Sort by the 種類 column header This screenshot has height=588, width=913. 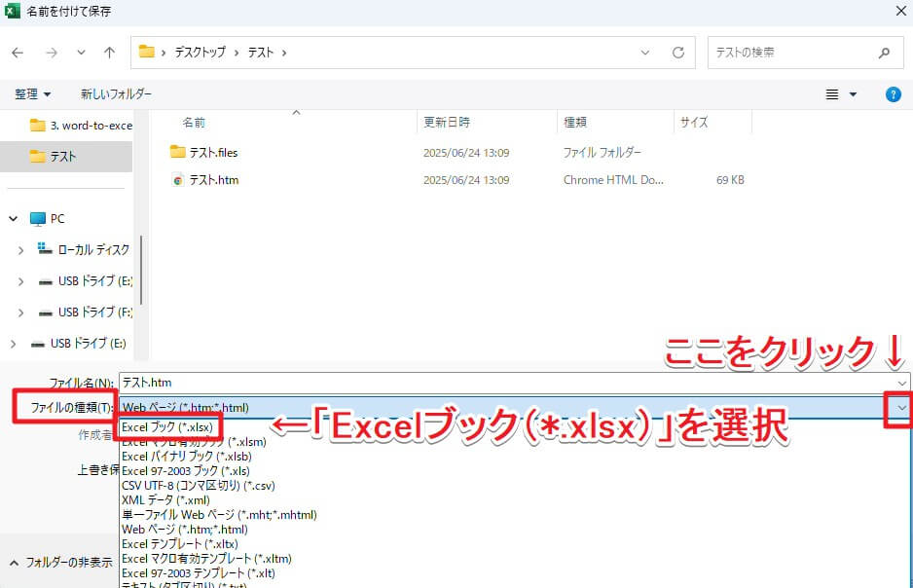coord(575,123)
